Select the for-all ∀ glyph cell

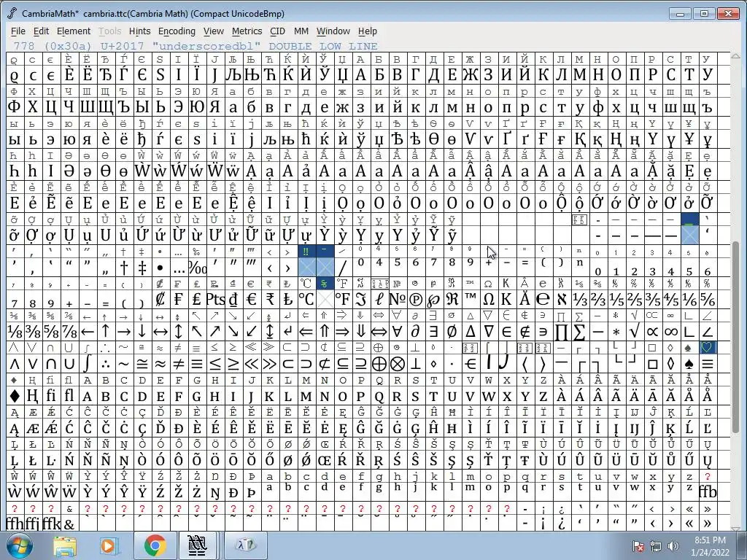point(397,332)
